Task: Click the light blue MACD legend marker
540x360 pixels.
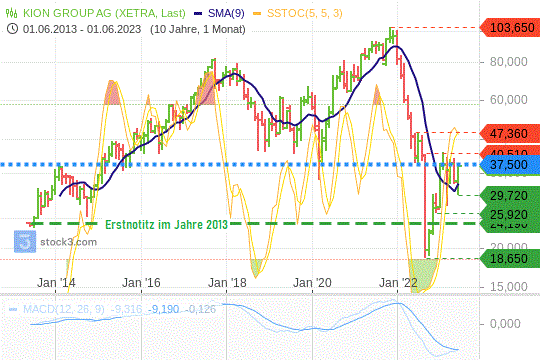Action: (x=13, y=309)
